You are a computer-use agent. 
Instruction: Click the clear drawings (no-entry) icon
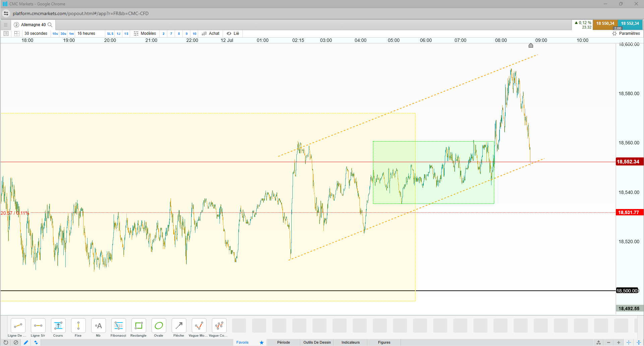pyautogui.click(x=16, y=342)
